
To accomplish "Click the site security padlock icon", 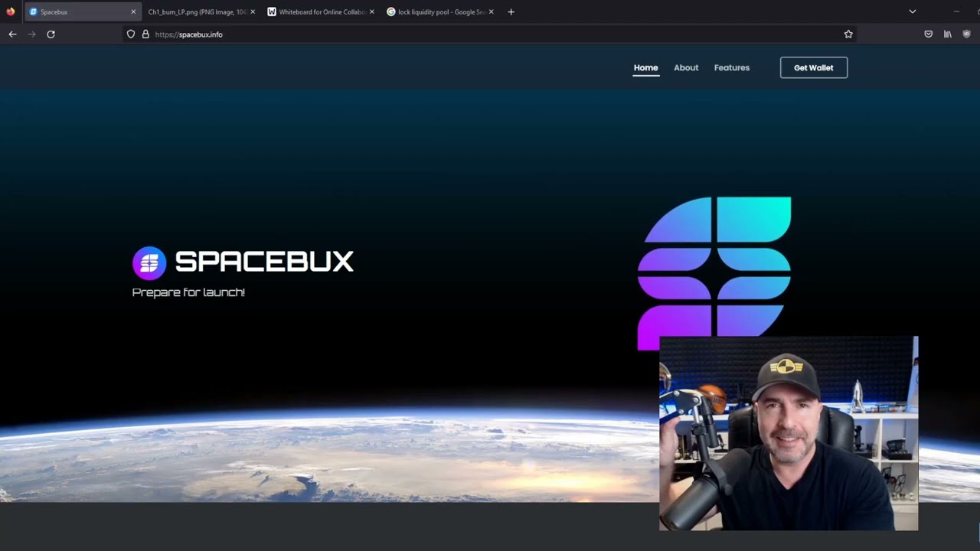I will tap(145, 34).
